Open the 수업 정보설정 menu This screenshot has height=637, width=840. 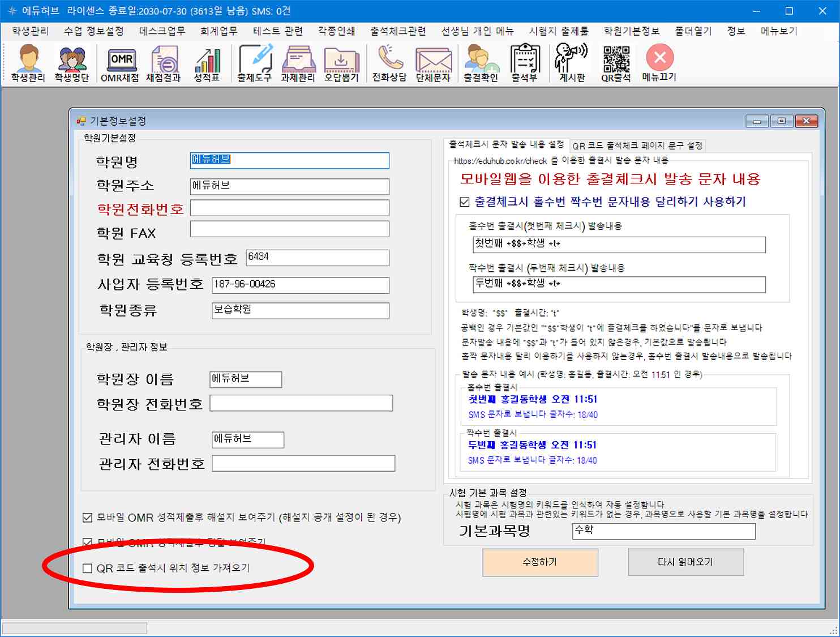pyautogui.click(x=93, y=31)
